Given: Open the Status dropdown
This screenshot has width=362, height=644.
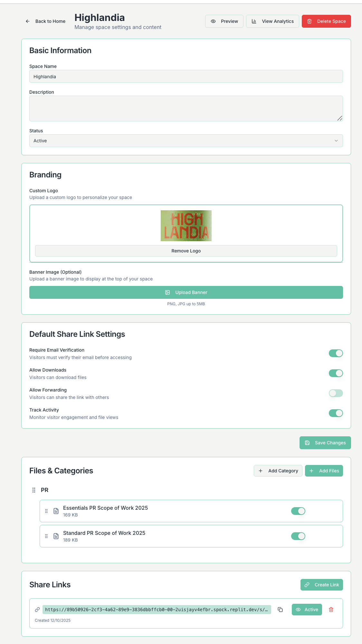Looking at the screenshot, I should pos(186,141).
